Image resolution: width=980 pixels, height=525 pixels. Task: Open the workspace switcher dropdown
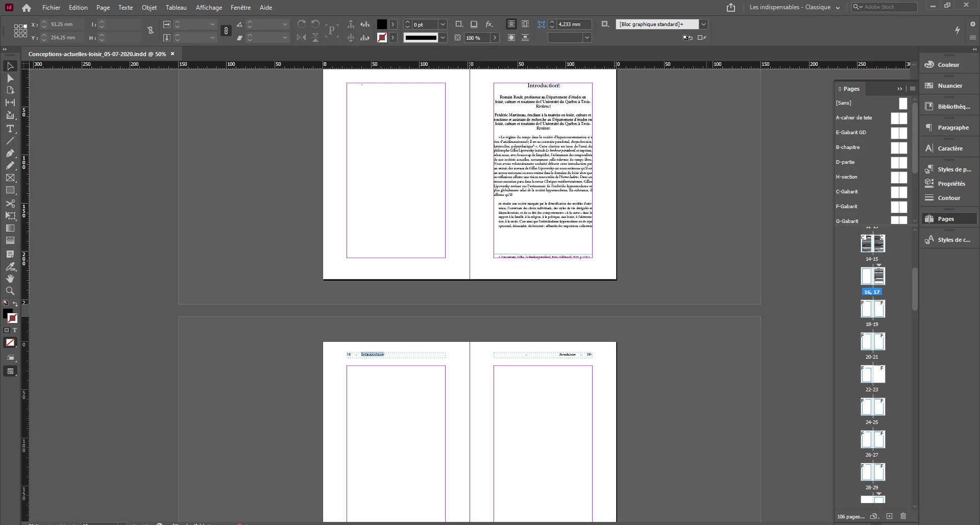click(x=794, y=7)
